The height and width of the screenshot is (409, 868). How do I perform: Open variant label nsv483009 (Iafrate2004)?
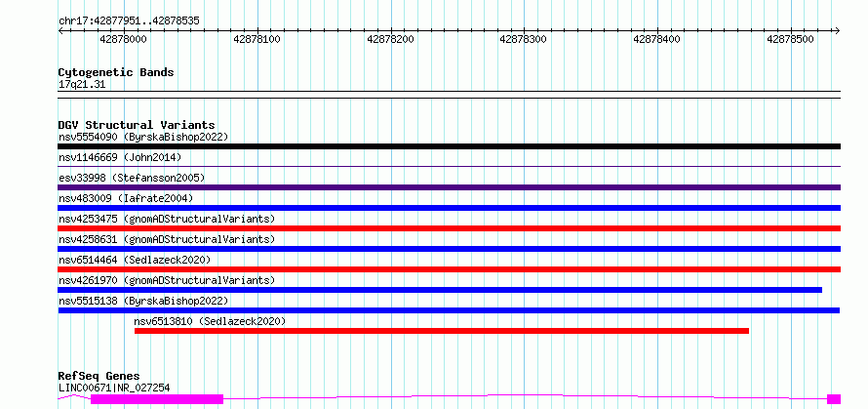pyautogui.click(x=126, y=198)
